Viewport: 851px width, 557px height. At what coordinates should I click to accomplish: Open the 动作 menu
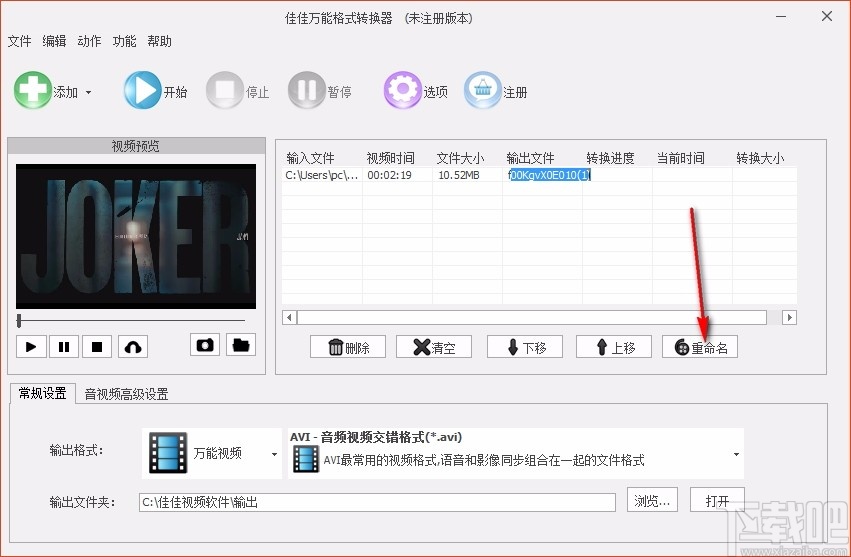89,41
